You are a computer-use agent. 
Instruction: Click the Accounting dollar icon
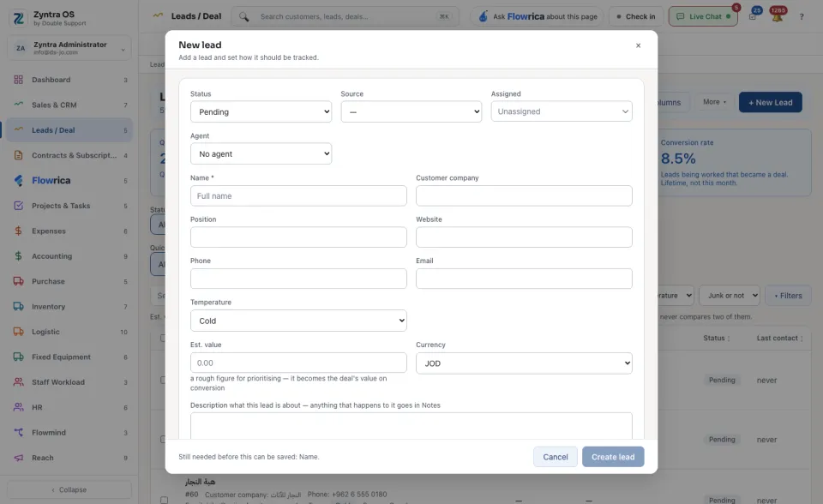point(18,256)
